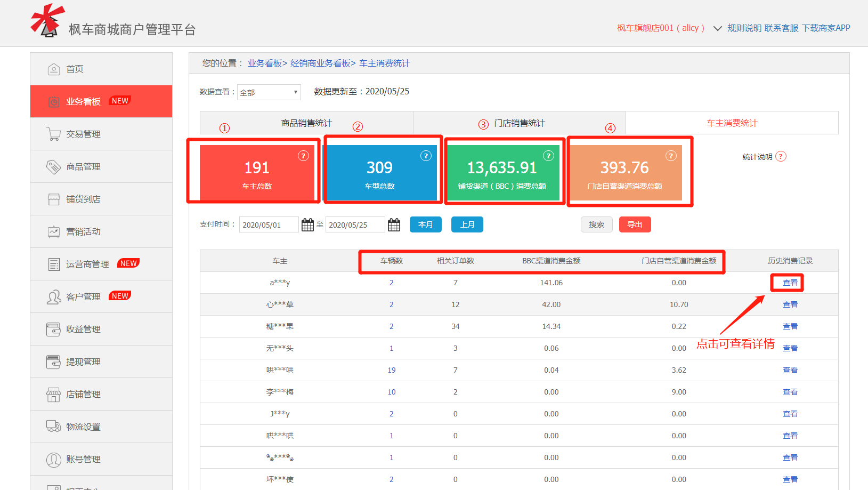Click the start date calendar icon
Screen dimensions: 868x490
coord(307,225)
